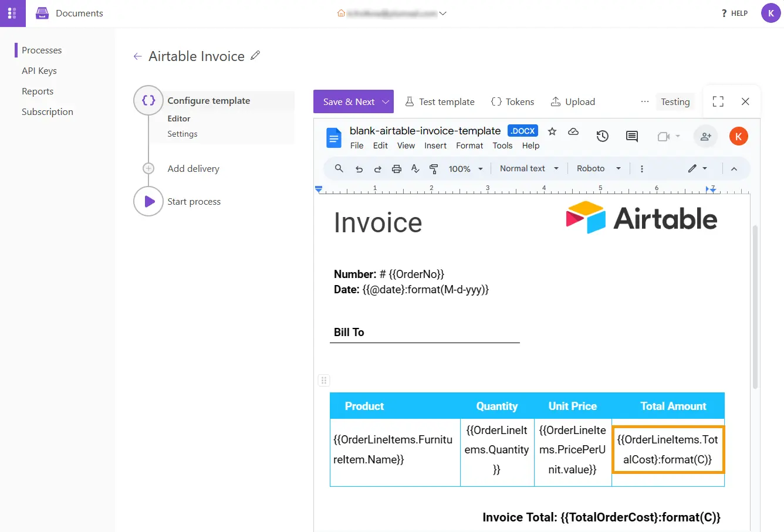Open the Roboto font dropdown
This screenshot has height=532, width=784.
pyautogui.click(x=599, y=168)
